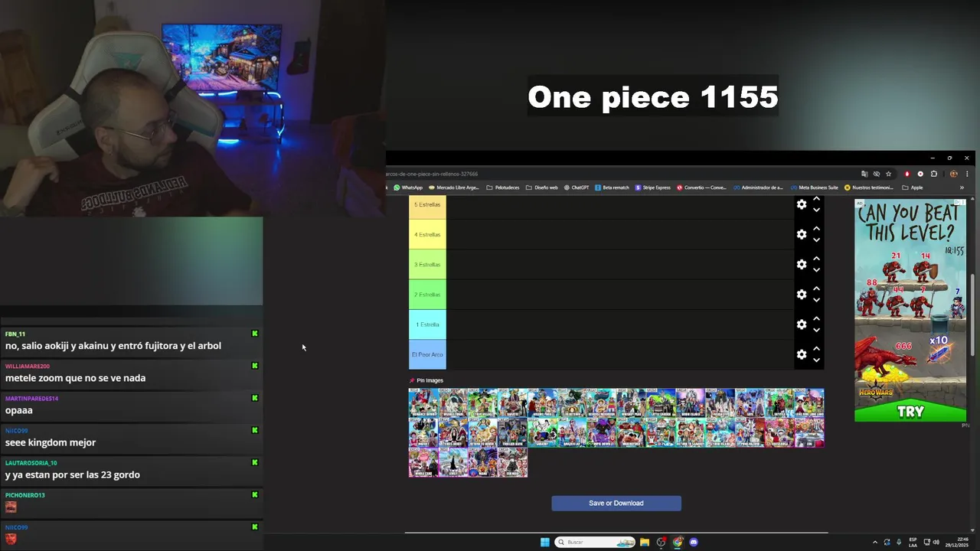The height and width of the screenshot is (551, 980).
Task: Open settings gear for El Peor Arco row
Action: pyautogui.click(x=802, y=354)
